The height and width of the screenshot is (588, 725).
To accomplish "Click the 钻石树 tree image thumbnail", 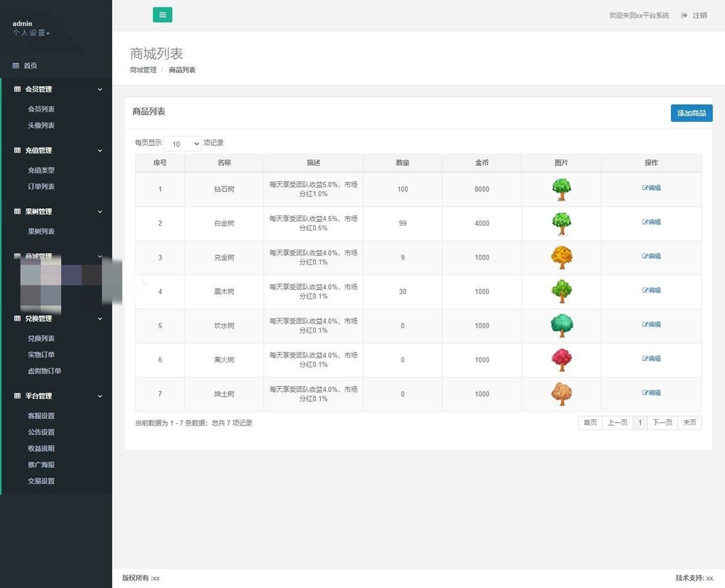I will (x=561, y=190).
